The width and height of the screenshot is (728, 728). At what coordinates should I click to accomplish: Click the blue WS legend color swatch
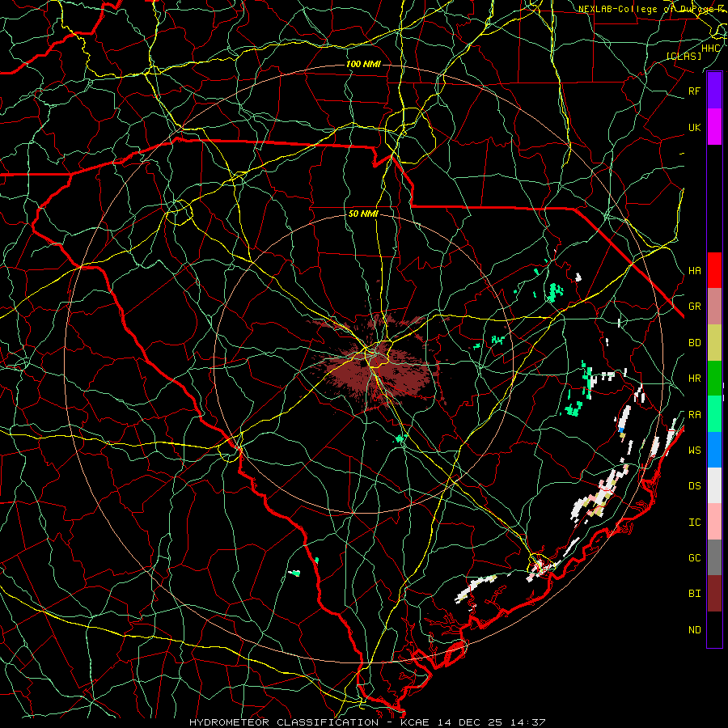pyautogui.click(x=714, y=450)
